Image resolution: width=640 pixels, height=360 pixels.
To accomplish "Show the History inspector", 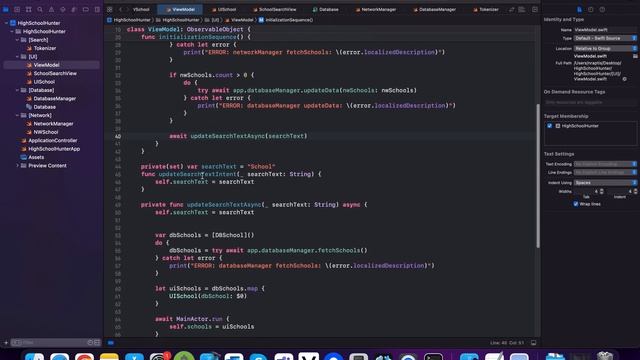I will coord(591,9).
